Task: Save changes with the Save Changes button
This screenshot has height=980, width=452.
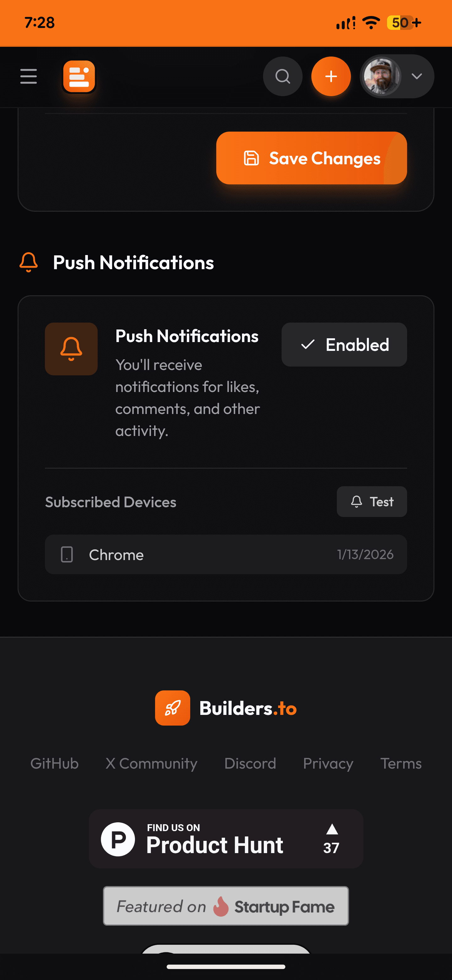Action: [x=311, y=158]
